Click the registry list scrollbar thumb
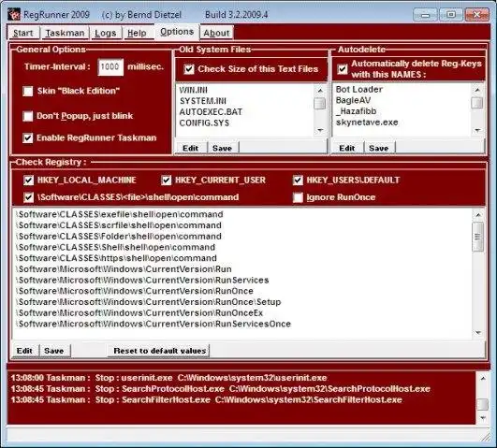 click(x=478, y=237)
